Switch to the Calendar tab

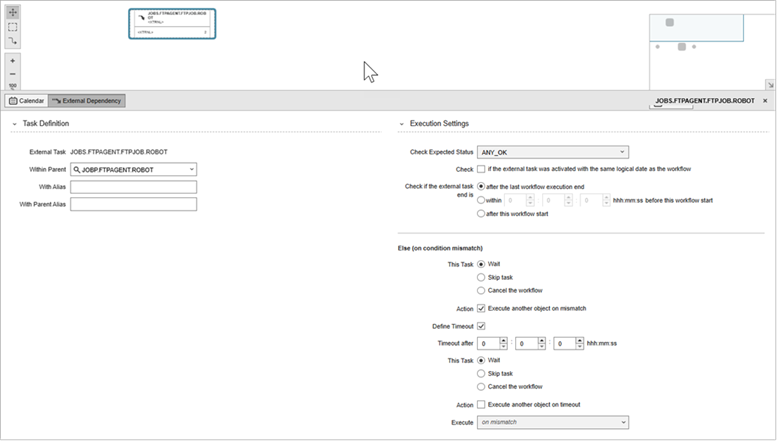25,101
